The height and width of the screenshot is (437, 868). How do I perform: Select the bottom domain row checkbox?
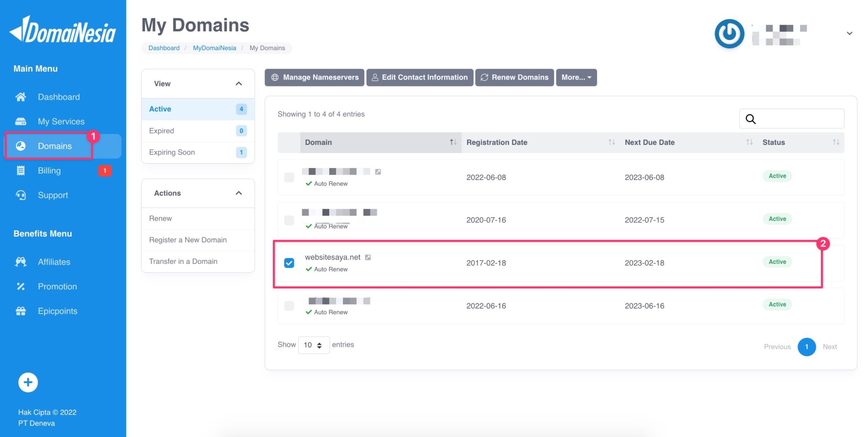289,305
